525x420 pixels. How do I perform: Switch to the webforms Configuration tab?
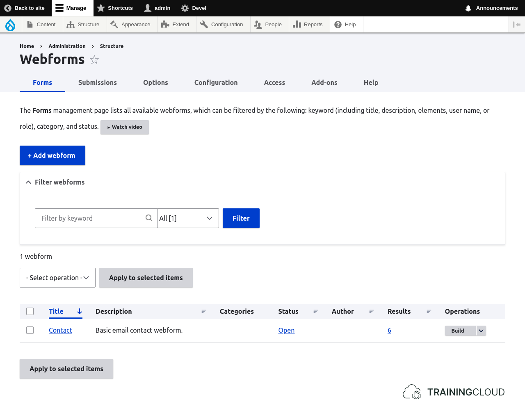(x=216, y=82)
